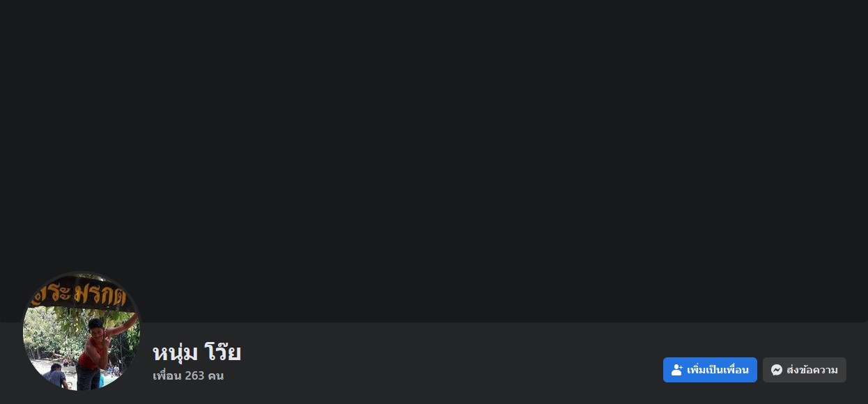Viewport: 868px width, 404px height.
Task: Click the surname โว๊ย in the header
Action: point(223,352)
